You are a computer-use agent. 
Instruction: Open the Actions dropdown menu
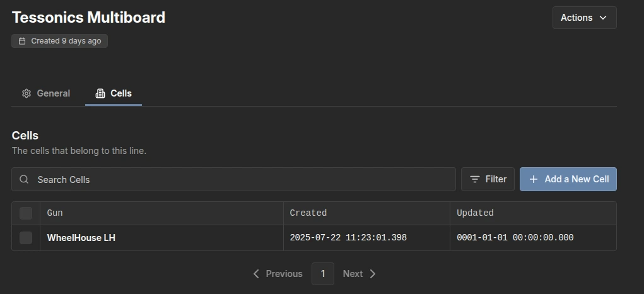[585, 18]
